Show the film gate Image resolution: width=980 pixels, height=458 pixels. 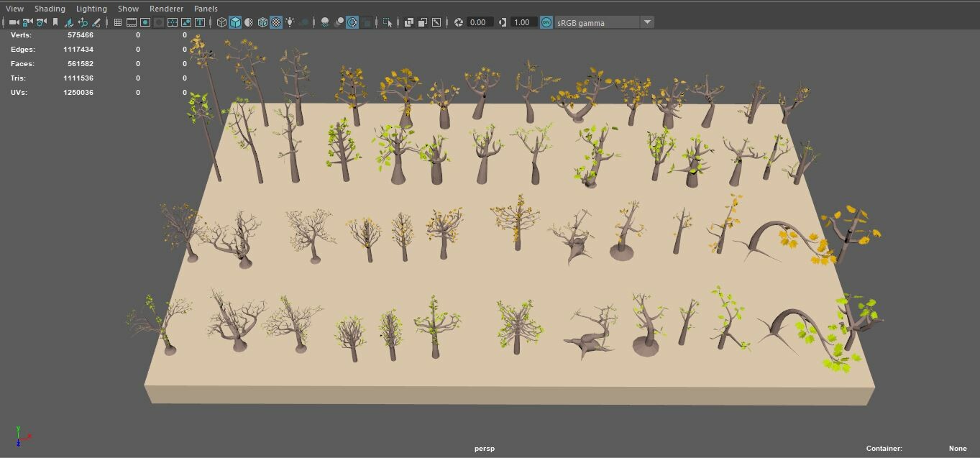click(131, 22)
